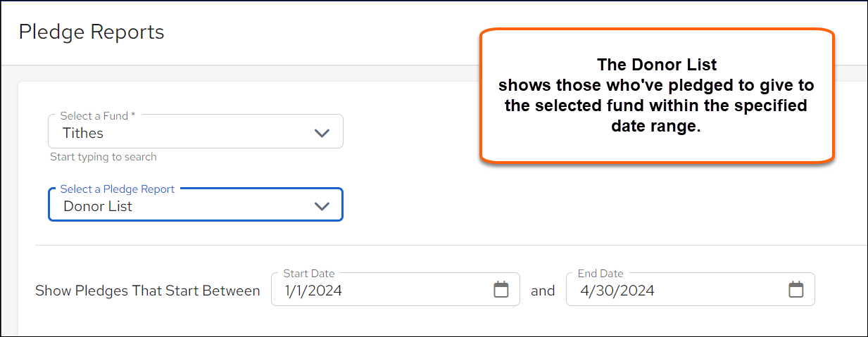868x337 pixels.
Task: Click the callout text 'date range.'
Action: tap(657, 127)
